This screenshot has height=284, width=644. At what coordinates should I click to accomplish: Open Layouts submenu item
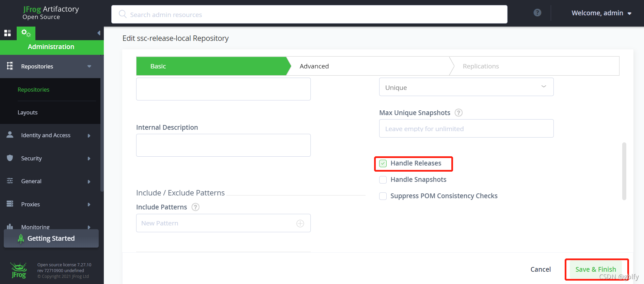(x=28, y=112)
